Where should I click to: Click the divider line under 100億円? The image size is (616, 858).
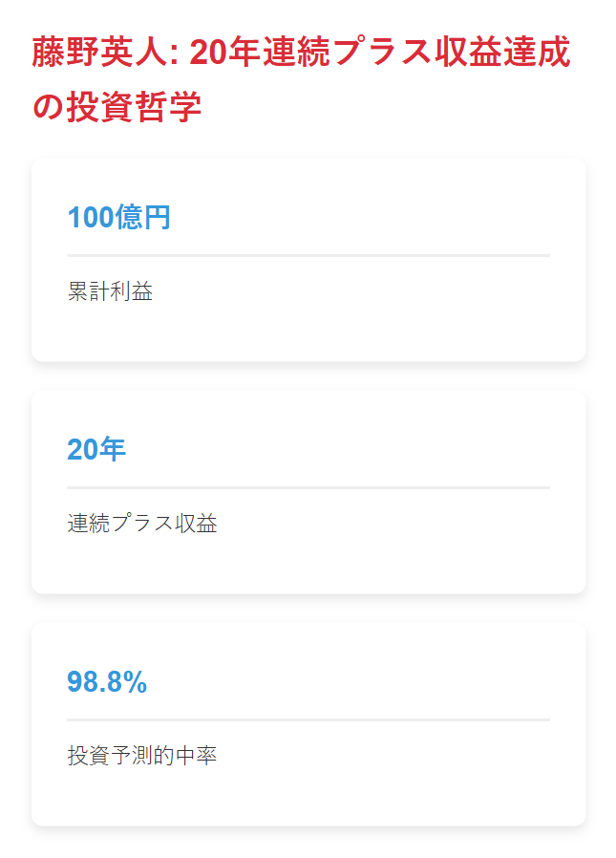308,255
